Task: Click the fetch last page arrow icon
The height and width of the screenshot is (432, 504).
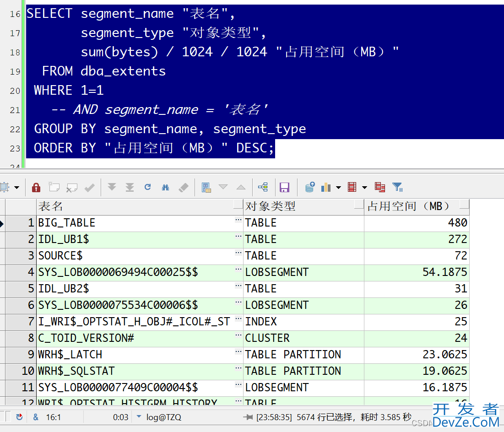Action: point(130,187)
